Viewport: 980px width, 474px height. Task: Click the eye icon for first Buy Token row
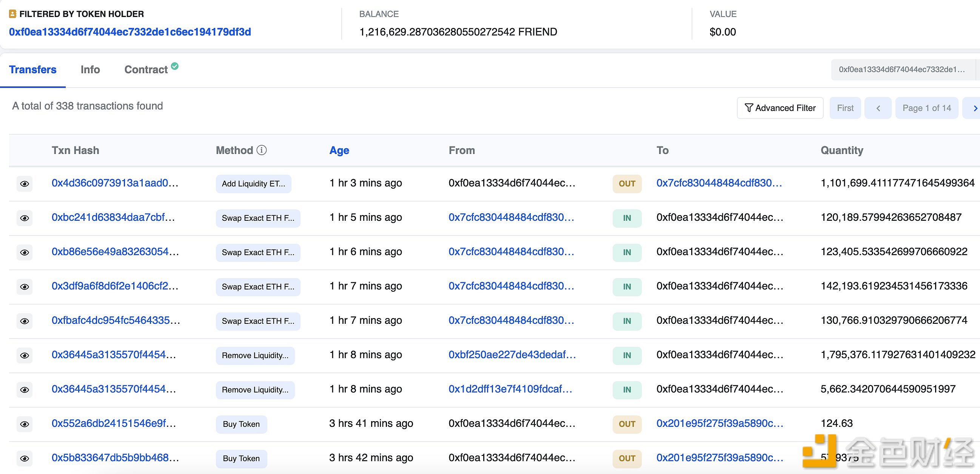(24, 424)
